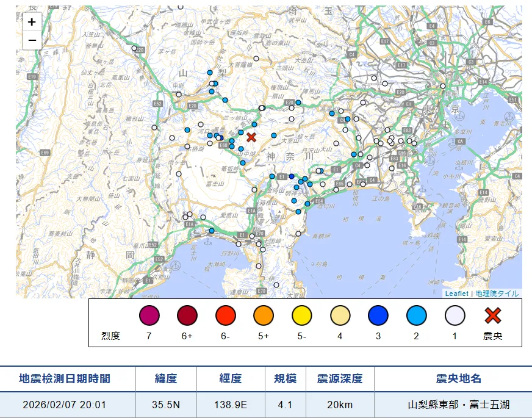Click the blue marker near Mount Fuji's southwest side

point(210,231)
